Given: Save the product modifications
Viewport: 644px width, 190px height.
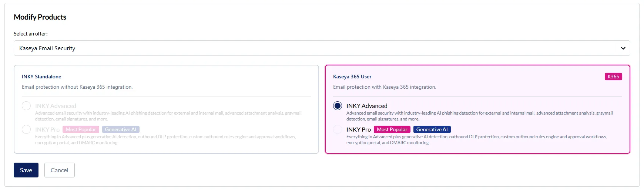Looking at the screenshot, I should [26, 170].
